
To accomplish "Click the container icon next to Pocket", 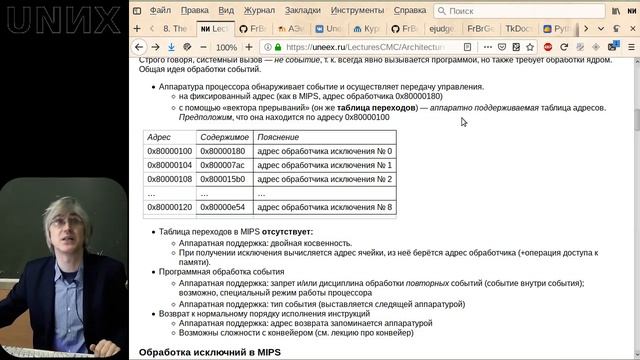I will [x=516, y=47].
